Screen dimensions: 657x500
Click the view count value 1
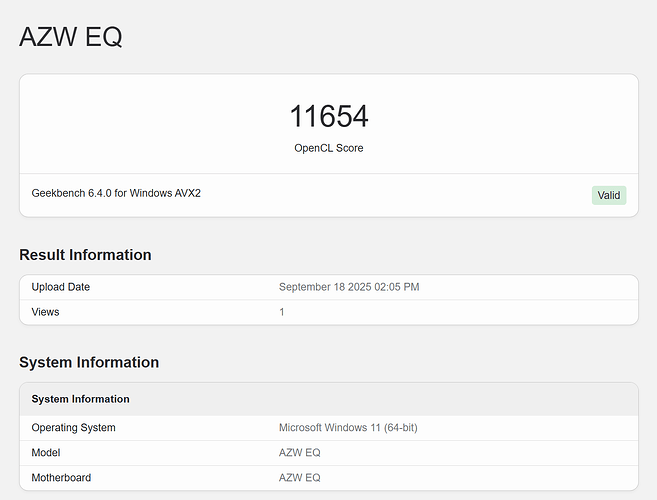coord(282,312)
